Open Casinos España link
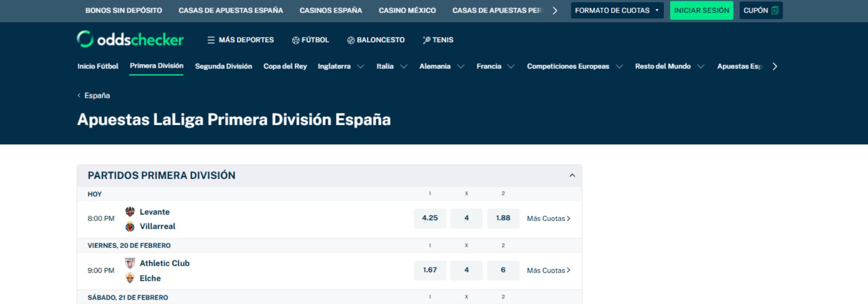 [x=331, y=10]
